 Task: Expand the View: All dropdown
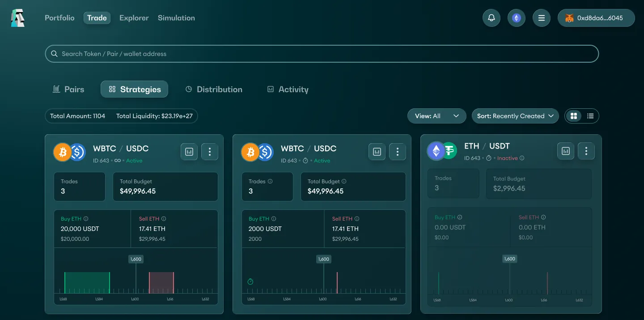click(437, 116)
